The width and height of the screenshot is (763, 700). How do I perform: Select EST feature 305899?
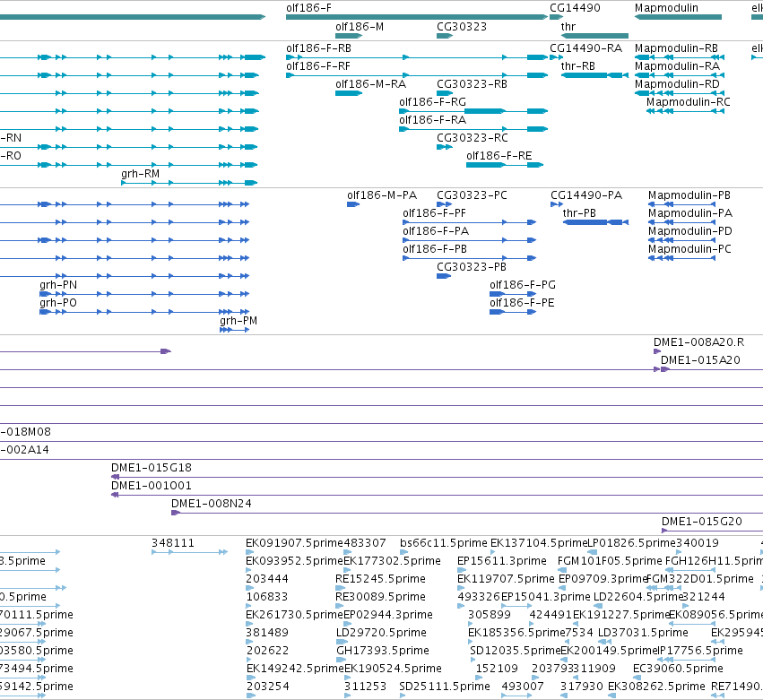[472, 624]
